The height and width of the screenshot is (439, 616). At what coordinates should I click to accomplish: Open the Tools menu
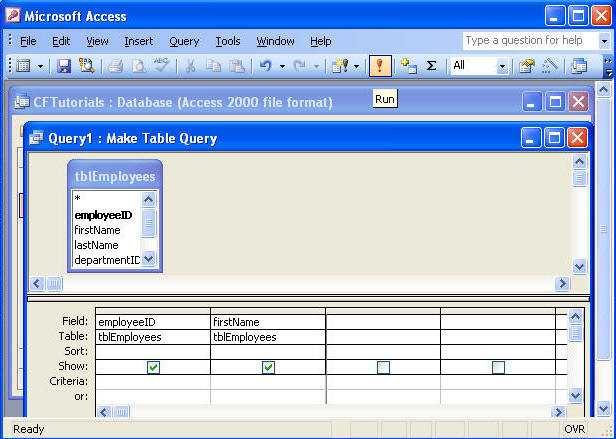click(x=228, y=41)
